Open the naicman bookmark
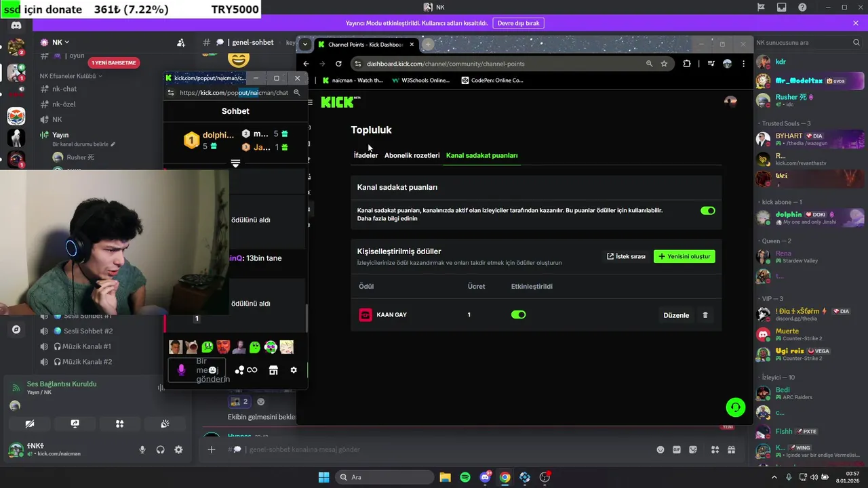 pyautogui.click(x=352, y=80)
